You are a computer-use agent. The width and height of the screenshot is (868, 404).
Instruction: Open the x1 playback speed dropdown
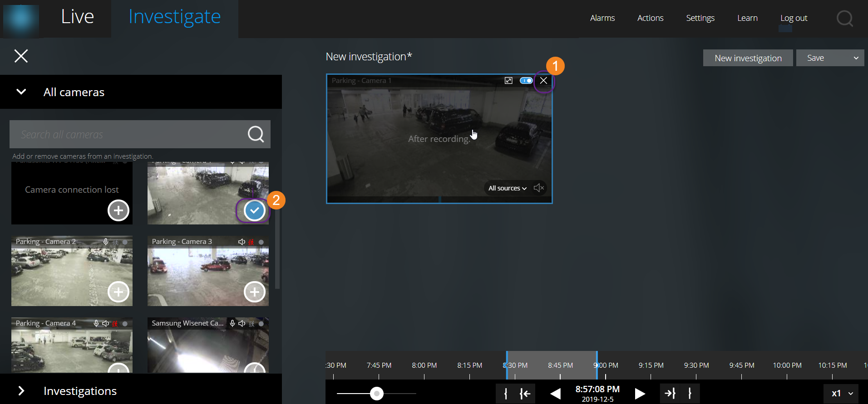843,393
